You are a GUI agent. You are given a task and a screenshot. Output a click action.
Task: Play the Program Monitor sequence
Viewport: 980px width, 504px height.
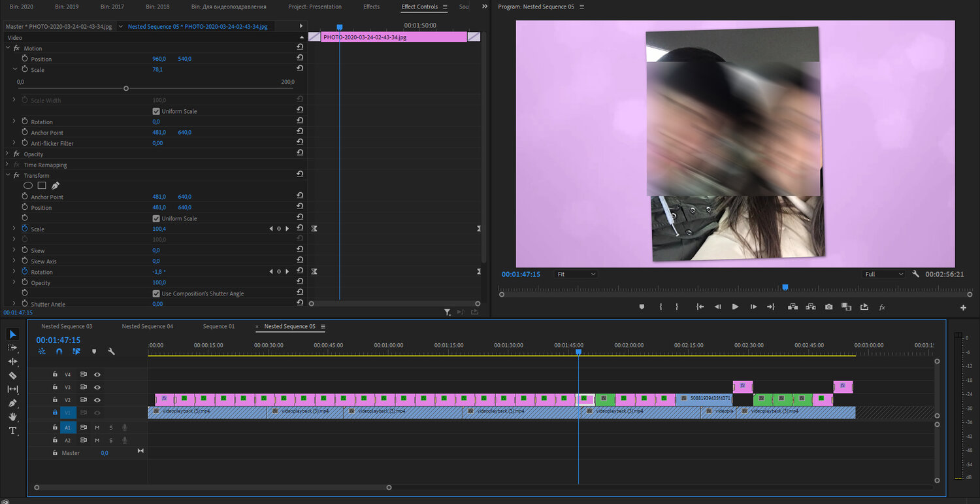pos(735,307)
